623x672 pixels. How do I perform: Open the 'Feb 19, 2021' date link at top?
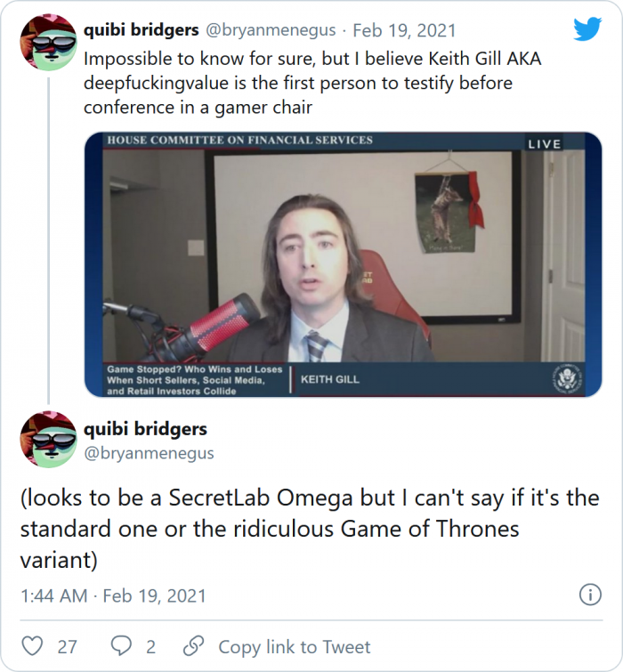coord(405,30)
